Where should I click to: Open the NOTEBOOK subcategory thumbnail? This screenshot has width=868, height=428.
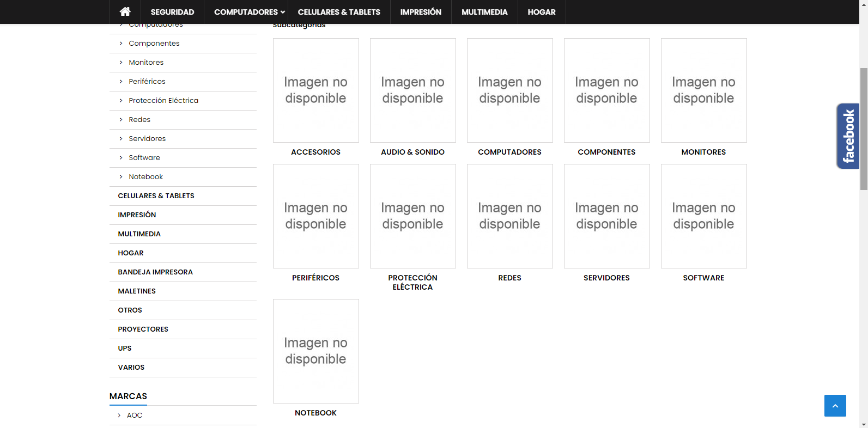coord(316,351)
